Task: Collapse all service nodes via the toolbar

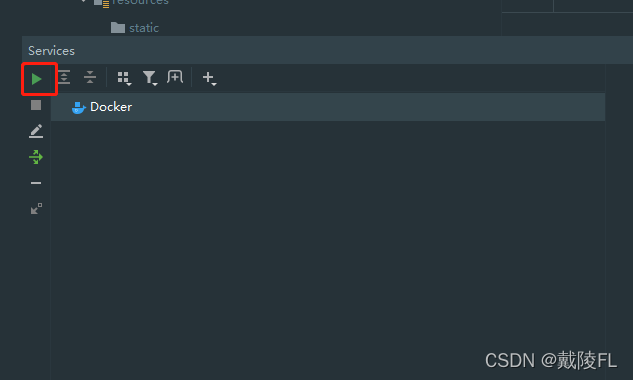Action: coord(90,77)
